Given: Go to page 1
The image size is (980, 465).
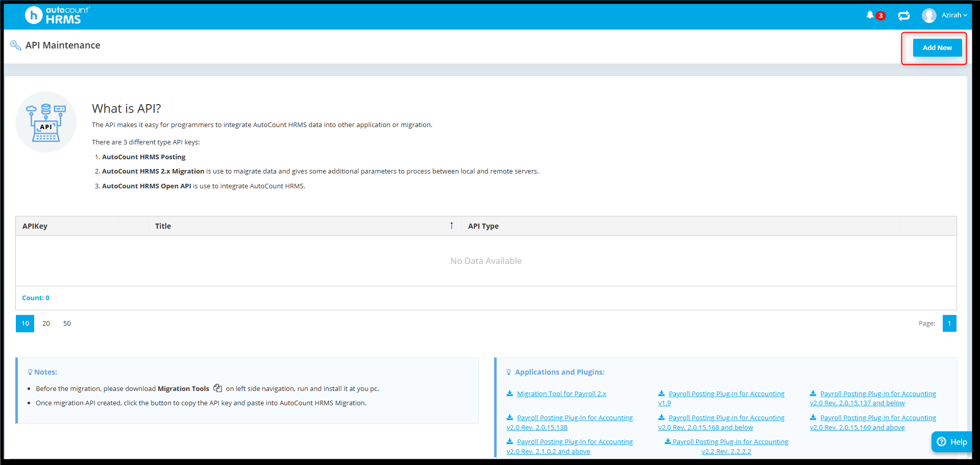Looking at the screenshot, I should pyautogui.click(x=949, y=324).
